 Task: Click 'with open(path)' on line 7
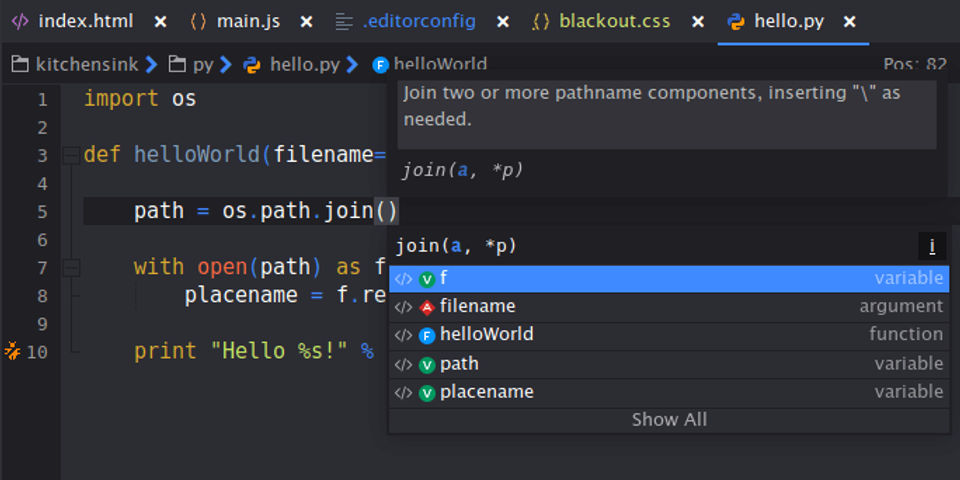[228, 268]
